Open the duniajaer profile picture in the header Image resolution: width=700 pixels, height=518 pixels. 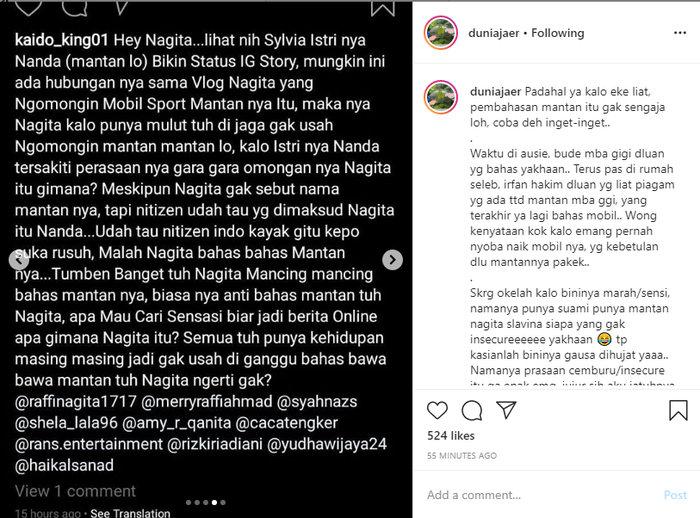[441, 33]
